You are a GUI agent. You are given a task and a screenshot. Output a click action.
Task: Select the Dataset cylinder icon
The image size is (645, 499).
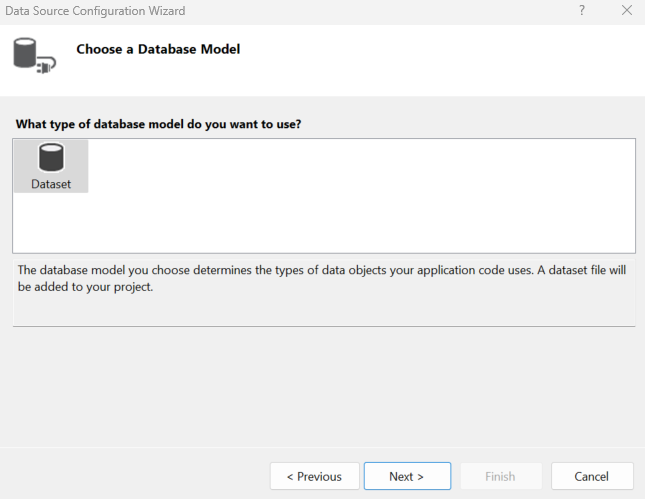[x=50, y=158]
